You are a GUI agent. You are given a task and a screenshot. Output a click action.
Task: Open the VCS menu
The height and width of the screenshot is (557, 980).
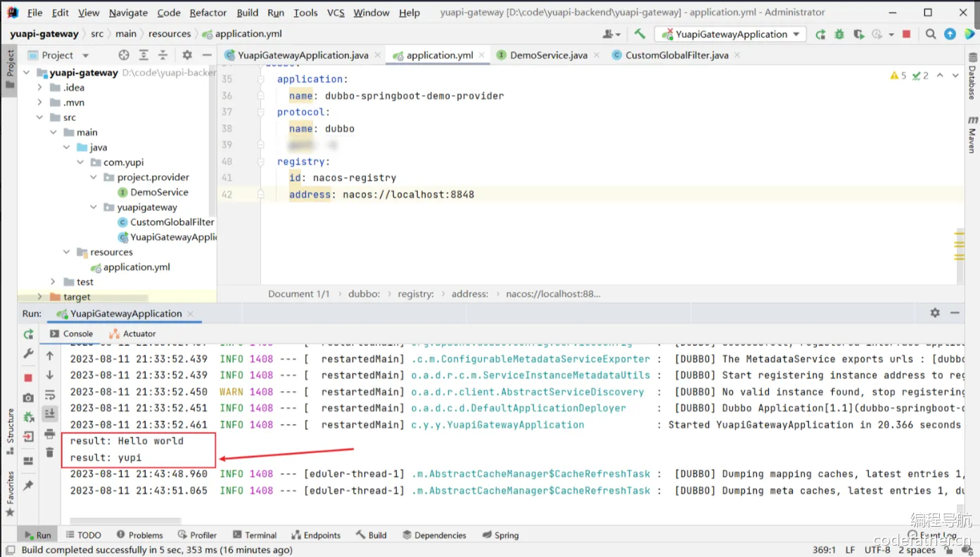point(336,13)
